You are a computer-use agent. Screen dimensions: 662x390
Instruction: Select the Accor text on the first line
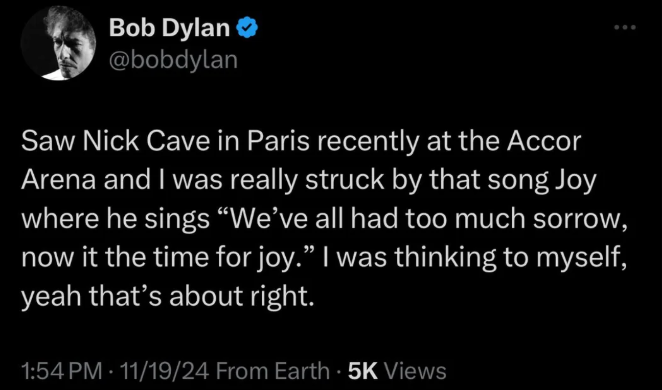coord(544,141)
